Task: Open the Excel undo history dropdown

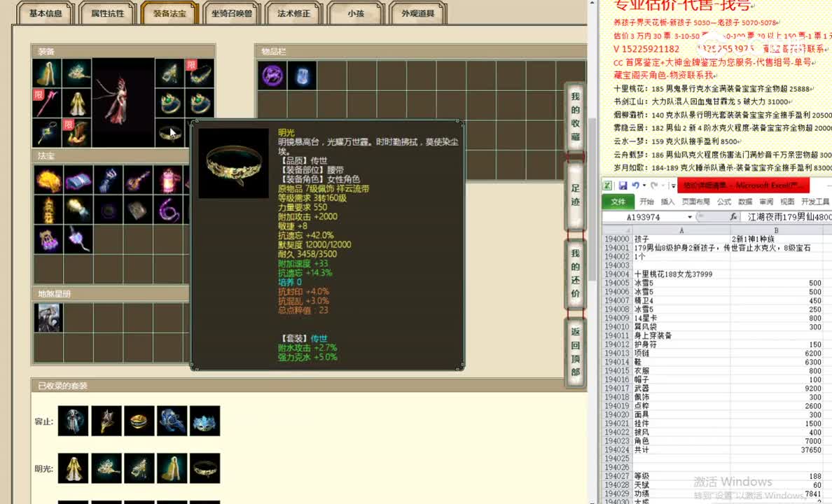Action: pos(644,185)
